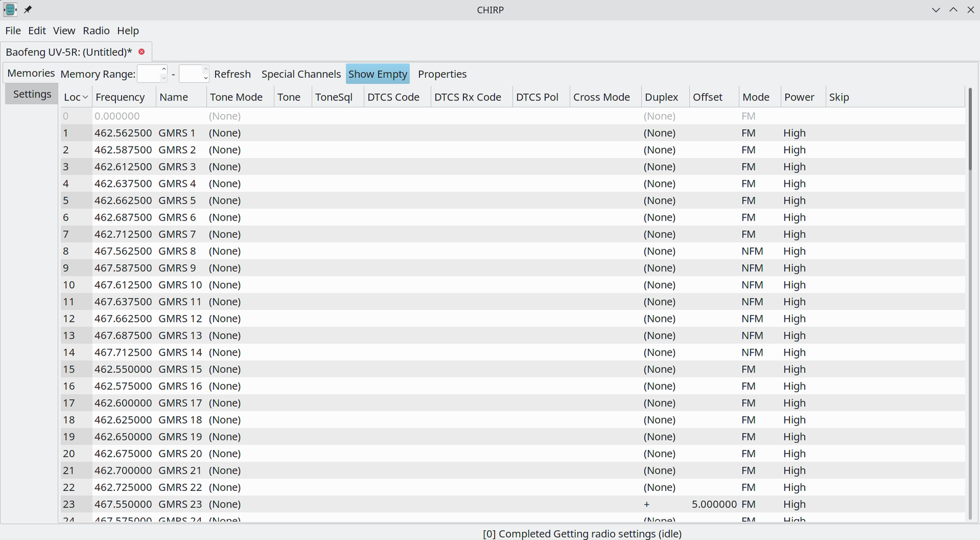Click the pin window icon
This screenshot has height=540, width=980.
pyautogui.click(x=28, y=10)
